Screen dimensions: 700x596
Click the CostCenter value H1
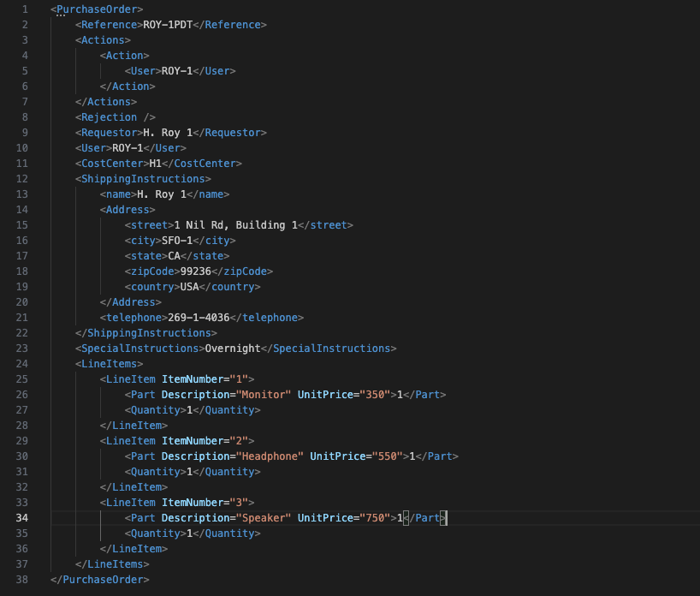(x=154, y=163)
